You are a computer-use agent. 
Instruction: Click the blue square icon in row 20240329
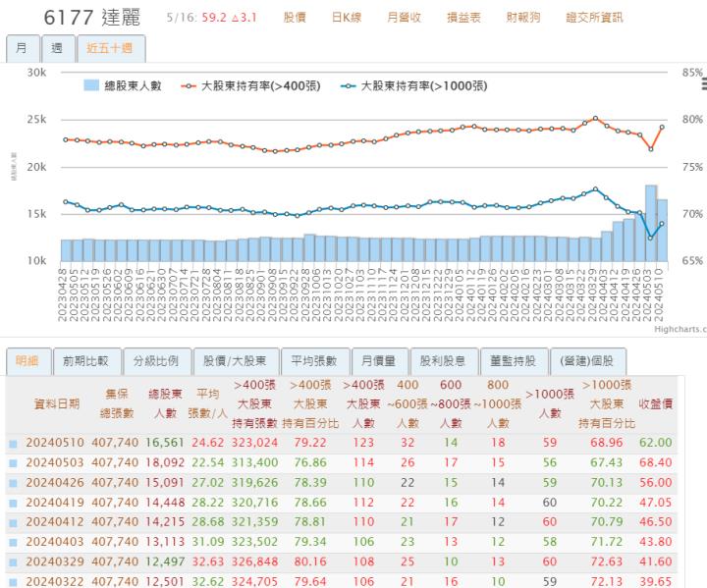[x=13, y=562]
